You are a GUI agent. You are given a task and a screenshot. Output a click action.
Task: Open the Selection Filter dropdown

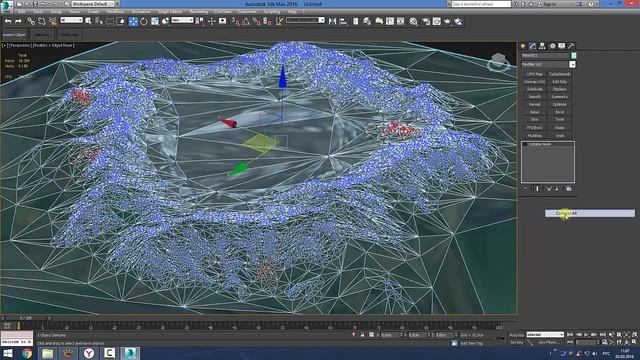tap(71, 20)
